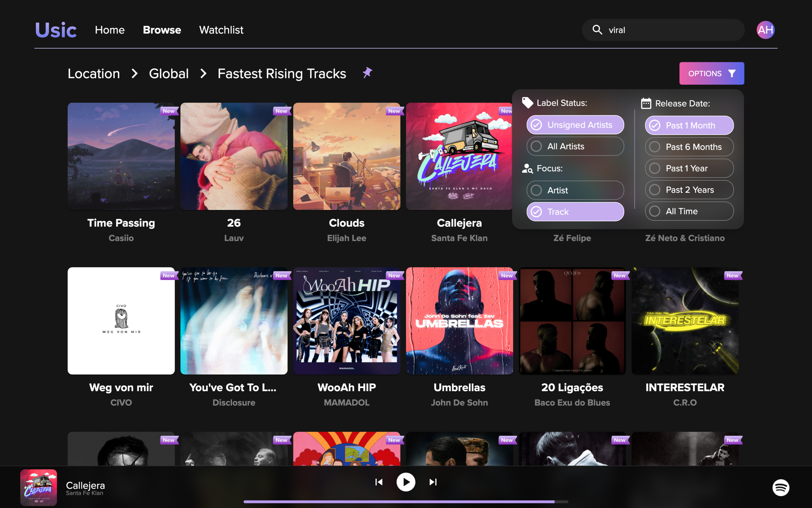The height and width of the screenshot is (508, 812).
Task: Skip to the next track
Action: (433, 482)
